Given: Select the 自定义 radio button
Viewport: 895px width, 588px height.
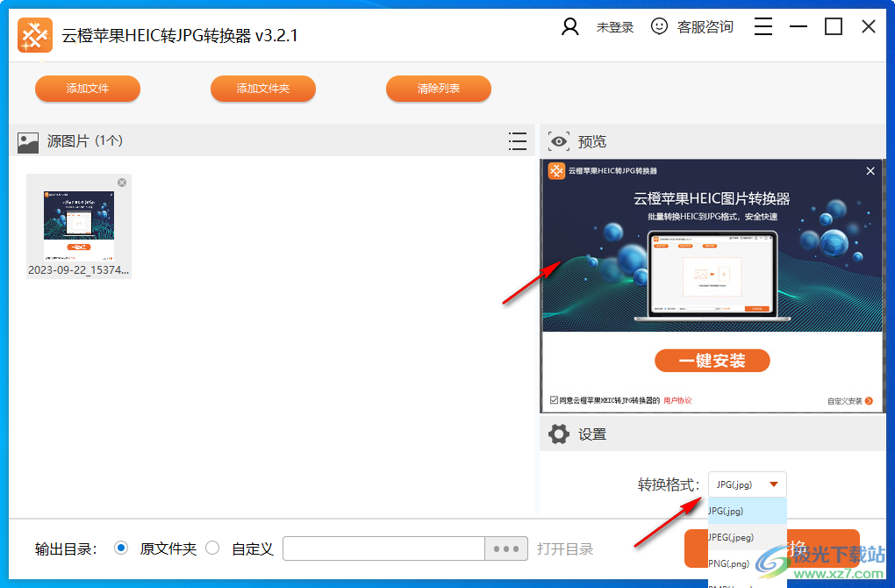Looking at the screenshot, I should (x=212, y=548).
